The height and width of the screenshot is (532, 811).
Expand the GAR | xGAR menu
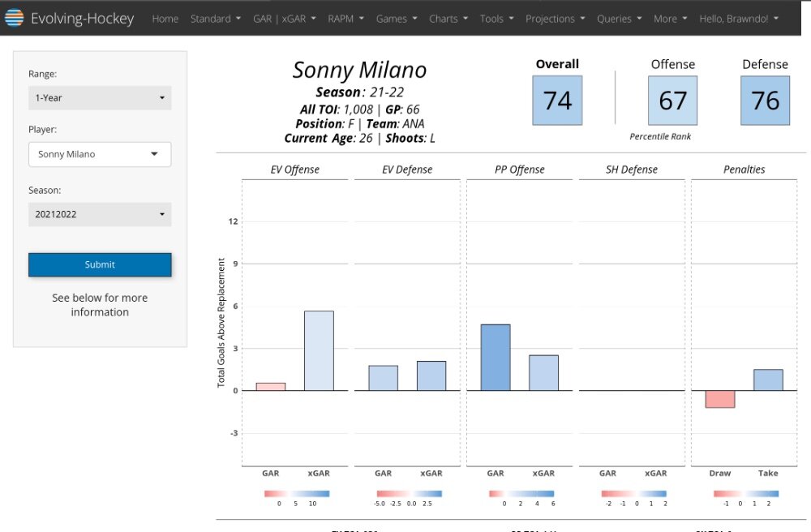click(285, 19)
